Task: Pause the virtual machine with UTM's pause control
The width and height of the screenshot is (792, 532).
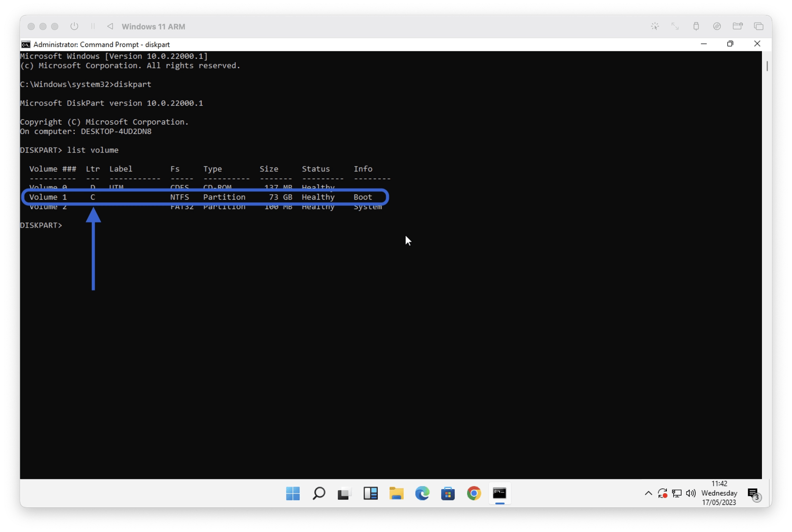Action: pos(93,27)
